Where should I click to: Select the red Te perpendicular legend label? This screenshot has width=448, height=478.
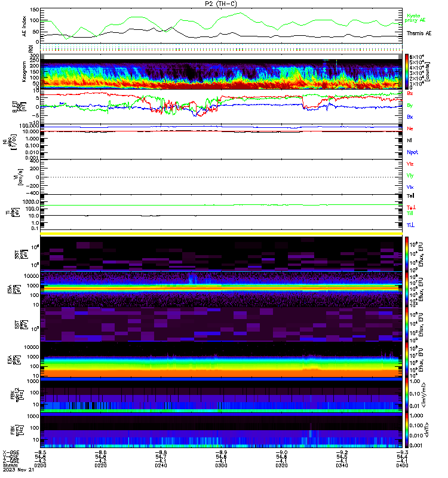[x=411, y=207]
